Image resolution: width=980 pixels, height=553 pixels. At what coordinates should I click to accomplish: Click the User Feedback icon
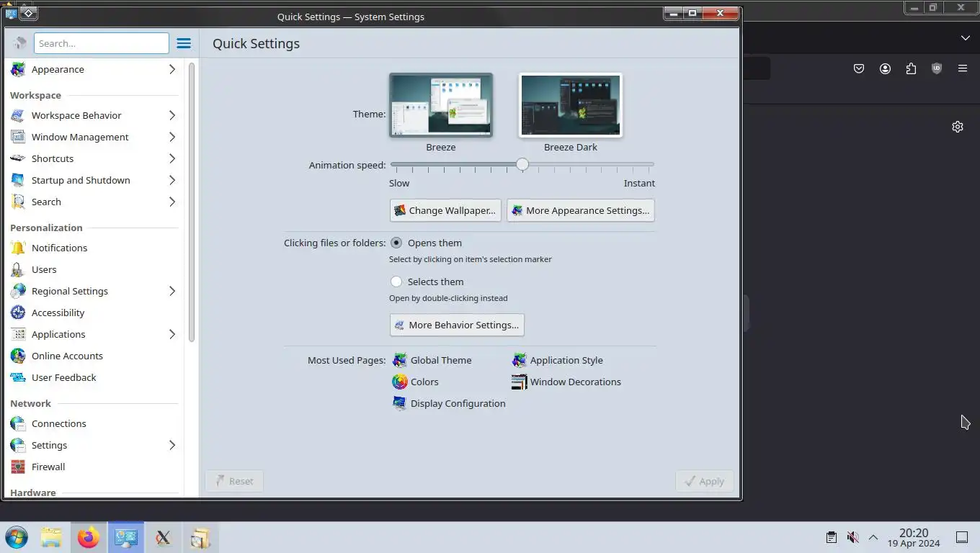pyautogui.click(x=18, y=377)
